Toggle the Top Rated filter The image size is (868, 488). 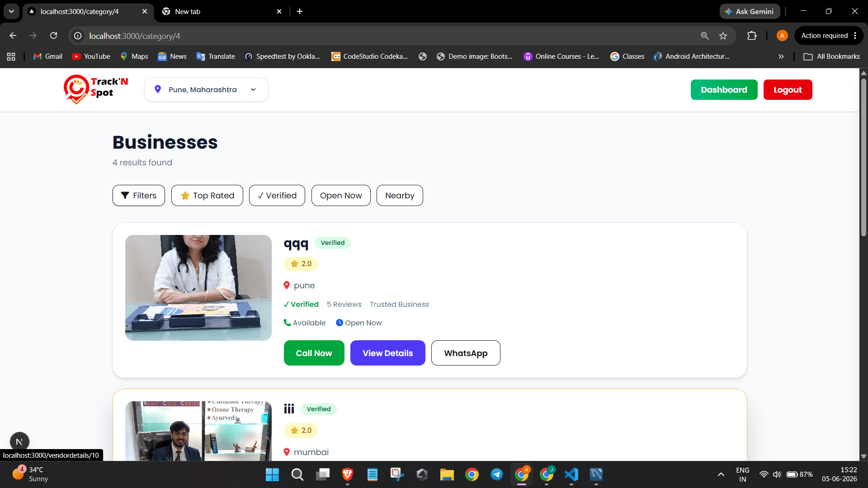pos(207,196)
